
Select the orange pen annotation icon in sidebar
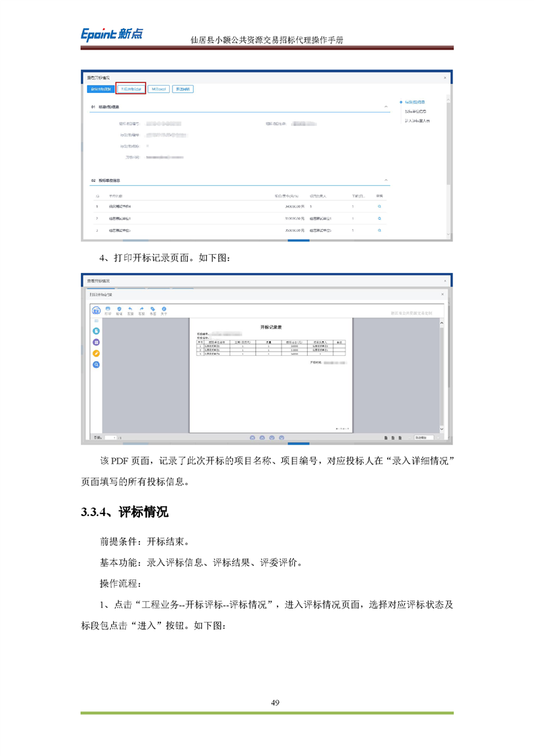(96, 354)
